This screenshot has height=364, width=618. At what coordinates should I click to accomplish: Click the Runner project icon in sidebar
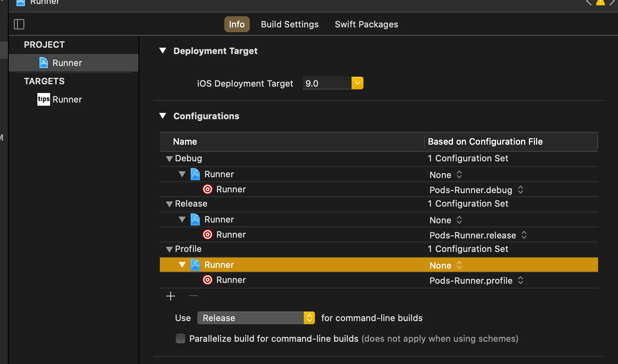coord(44,63)
